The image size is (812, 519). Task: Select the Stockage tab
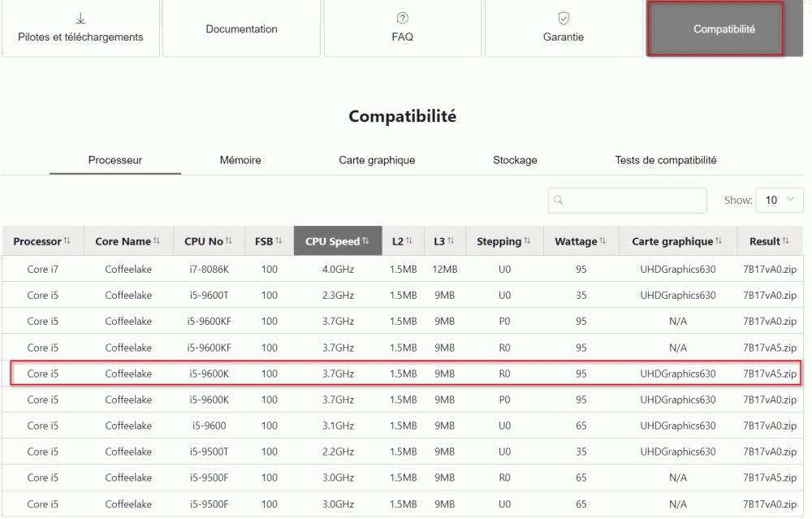tap(515, 161)
